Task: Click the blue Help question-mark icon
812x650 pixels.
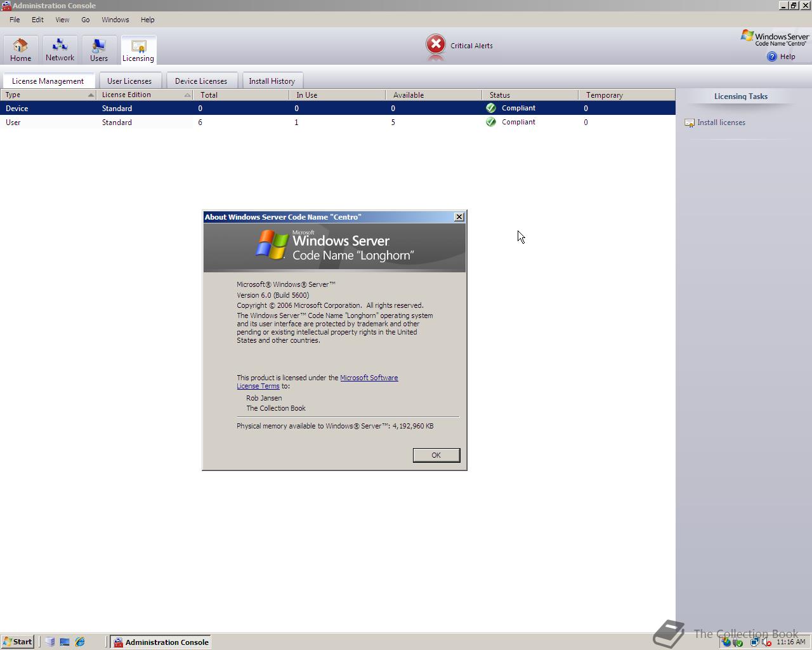Action: (772, 56)
